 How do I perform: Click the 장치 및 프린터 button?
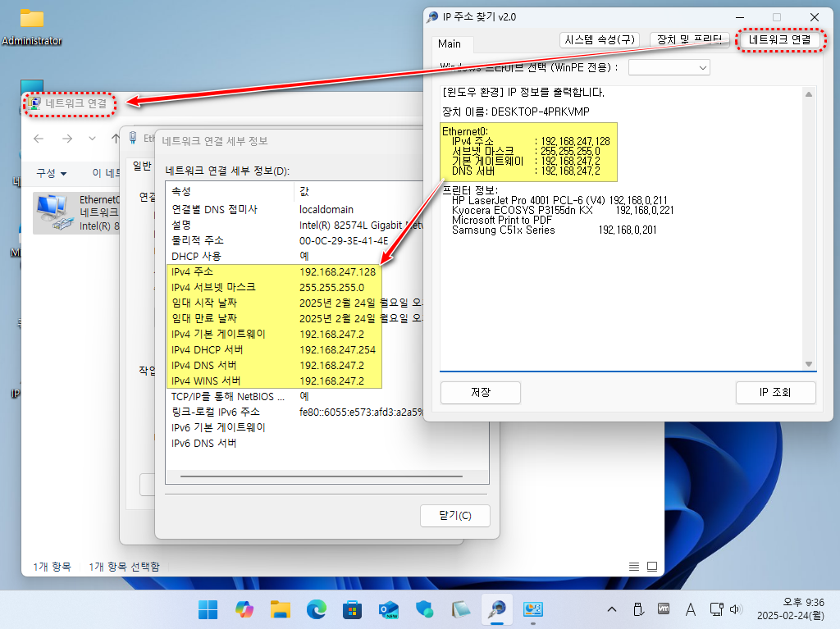(689, 39)
